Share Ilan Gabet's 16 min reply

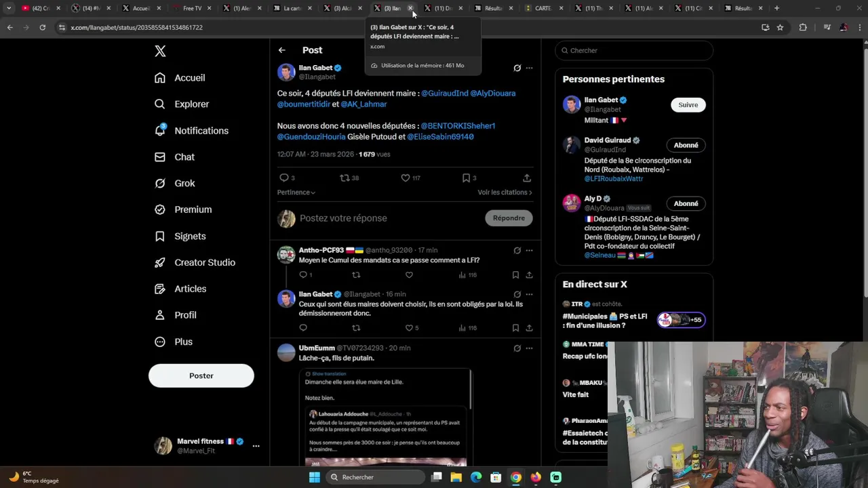pos(529,328)
